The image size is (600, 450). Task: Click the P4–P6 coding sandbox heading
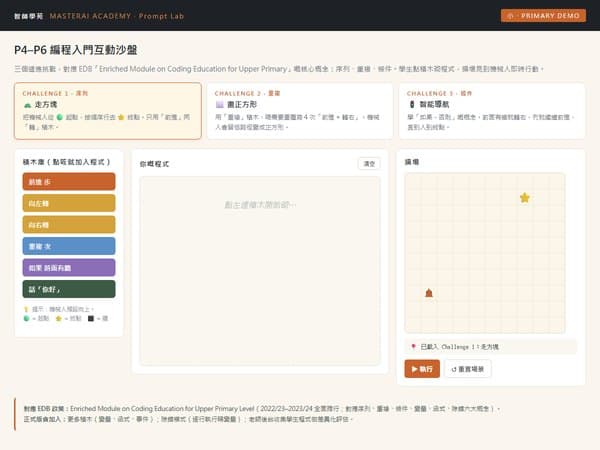76,50
